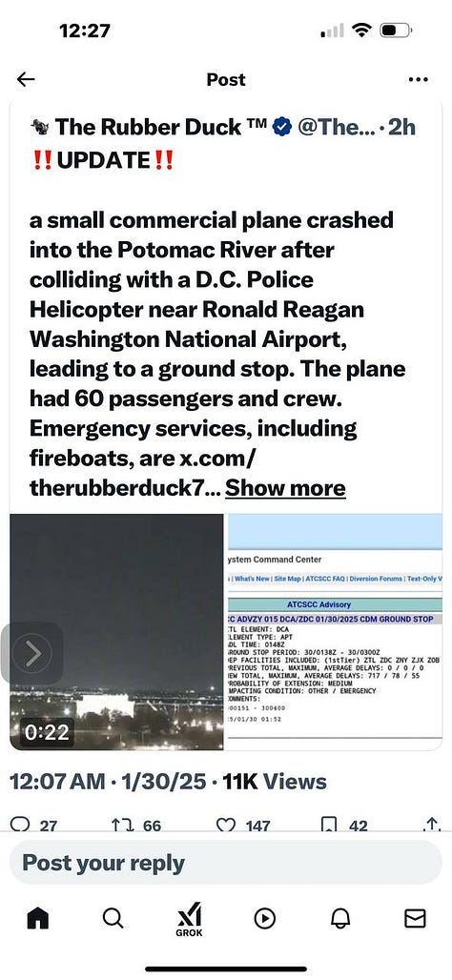452x980 pixels.
Task: Open the notifications bell tab
Action: 340,918
